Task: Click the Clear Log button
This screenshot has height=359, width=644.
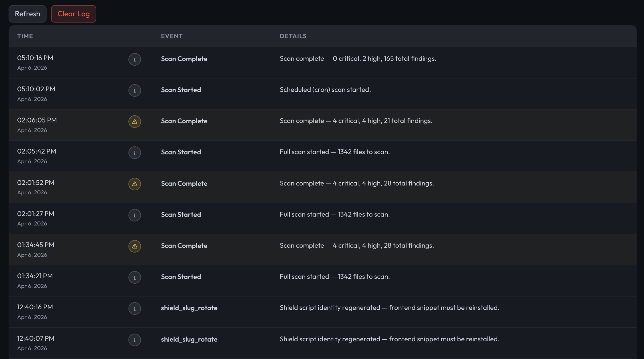Action: (x=73, y=14)
